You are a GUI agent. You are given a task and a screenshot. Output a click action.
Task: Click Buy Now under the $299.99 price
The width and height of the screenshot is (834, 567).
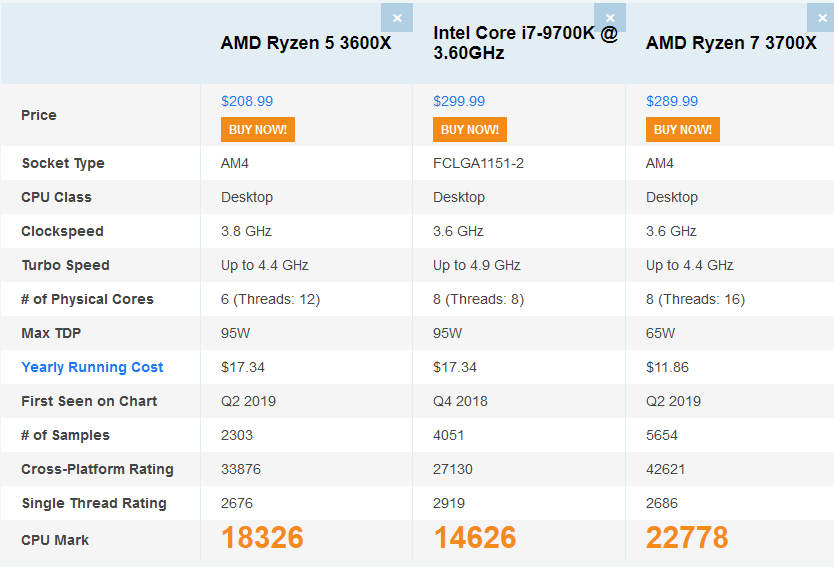coord(470,130)
